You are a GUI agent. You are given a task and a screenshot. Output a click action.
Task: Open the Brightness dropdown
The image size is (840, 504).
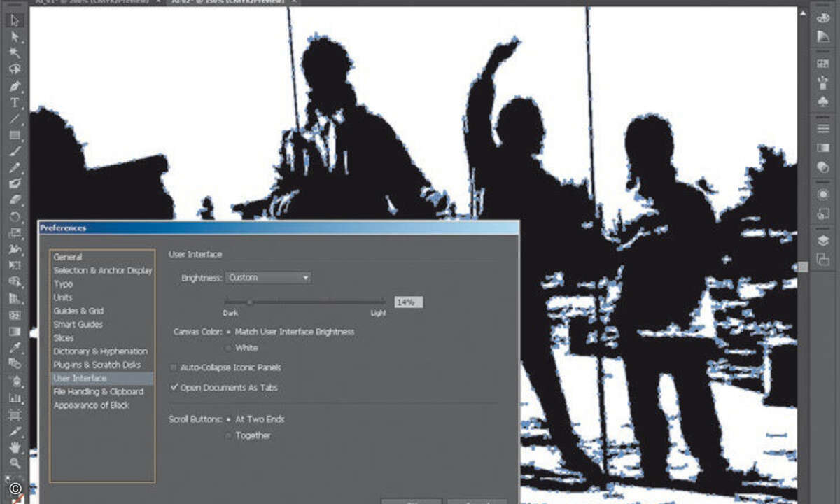268,278
